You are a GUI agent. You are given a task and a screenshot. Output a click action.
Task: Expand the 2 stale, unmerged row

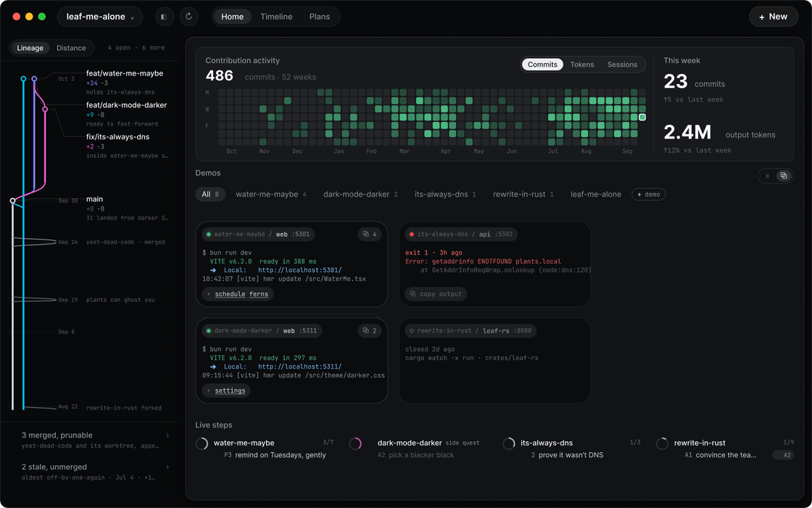95,471
